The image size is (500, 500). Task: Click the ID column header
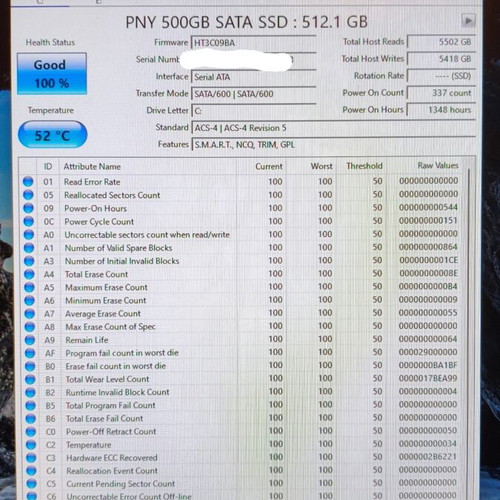click(48, 166)
